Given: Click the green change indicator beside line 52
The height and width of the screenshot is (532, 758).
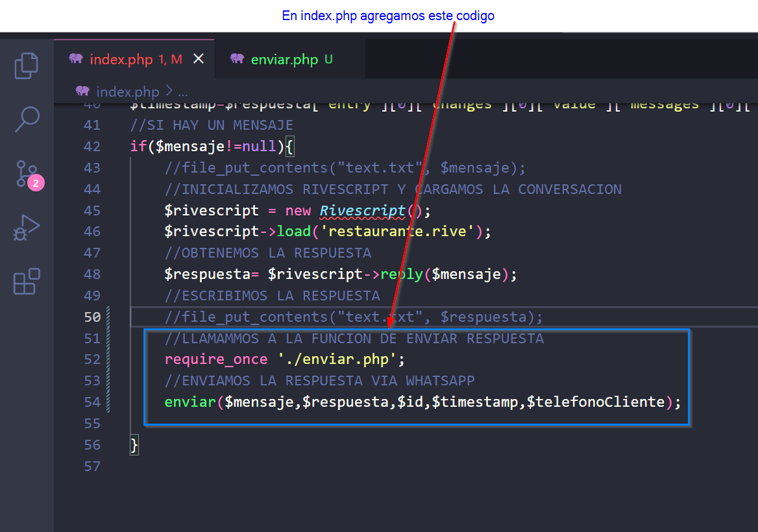Looking at the screenshot, I should [108, 359].
